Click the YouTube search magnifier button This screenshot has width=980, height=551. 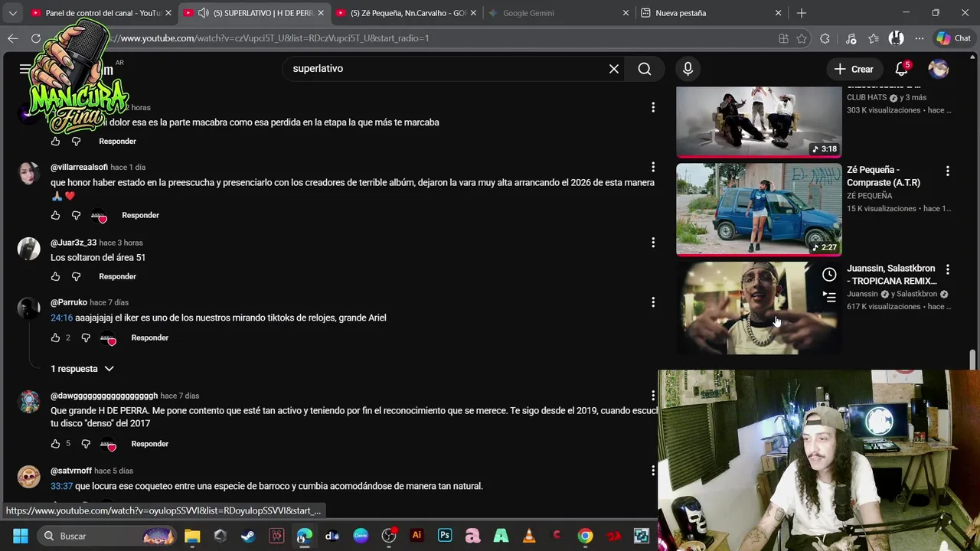pyautogui.click(x=645, y=69)
